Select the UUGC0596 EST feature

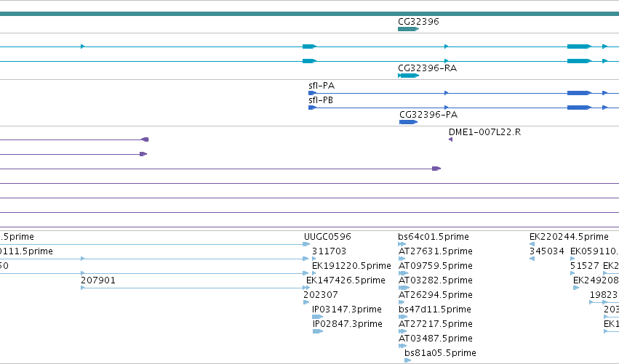306,244
